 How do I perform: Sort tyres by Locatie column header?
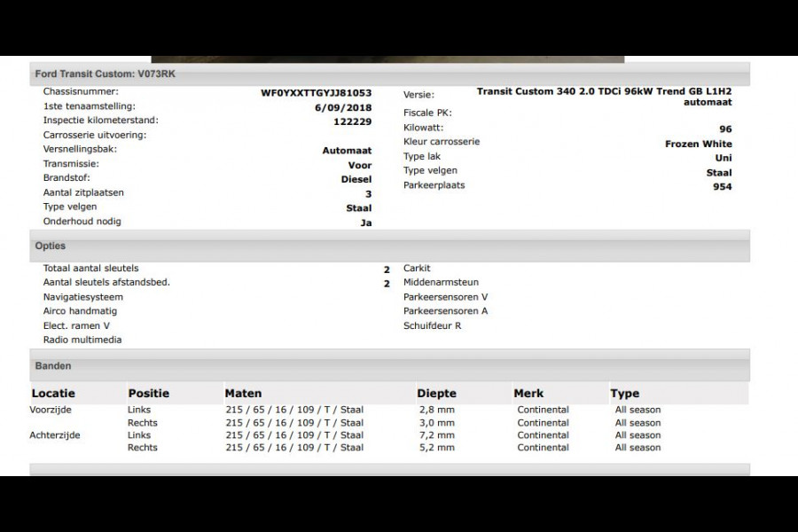coord(53,394)
